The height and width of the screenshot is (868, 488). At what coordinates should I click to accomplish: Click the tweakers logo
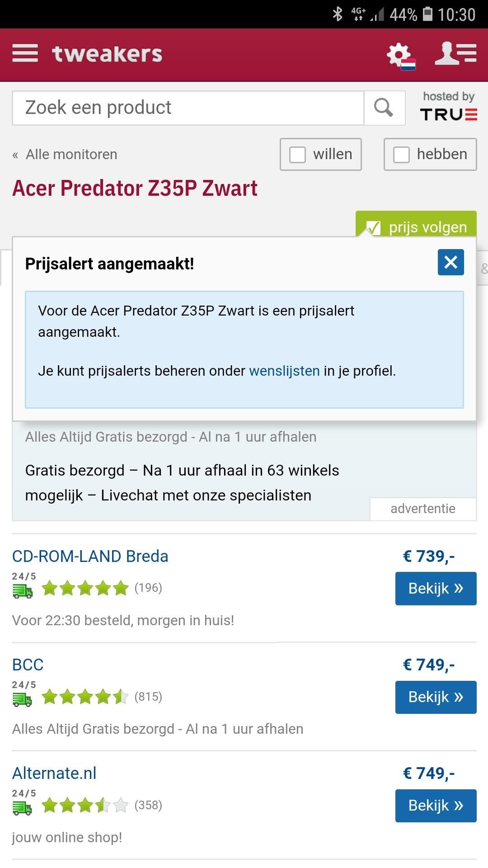[107, 54]
